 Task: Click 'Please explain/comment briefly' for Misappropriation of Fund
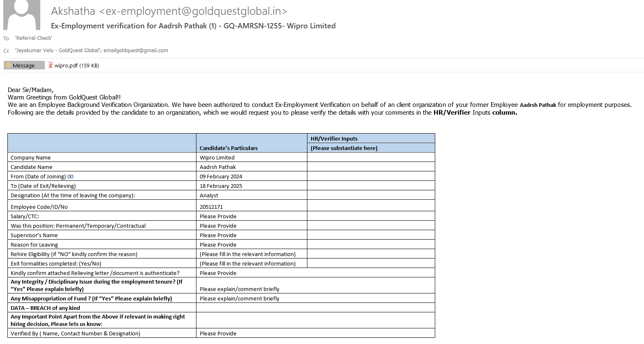[240, 298]
